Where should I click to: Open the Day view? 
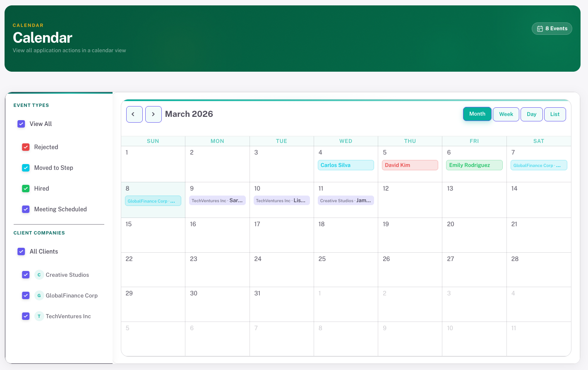[x=532, y=114]
